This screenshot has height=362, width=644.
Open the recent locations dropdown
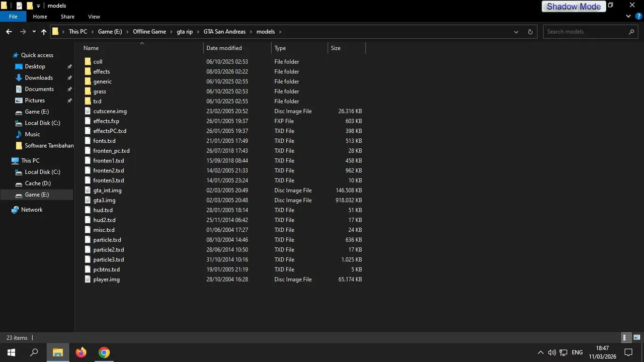coord(34,32)
